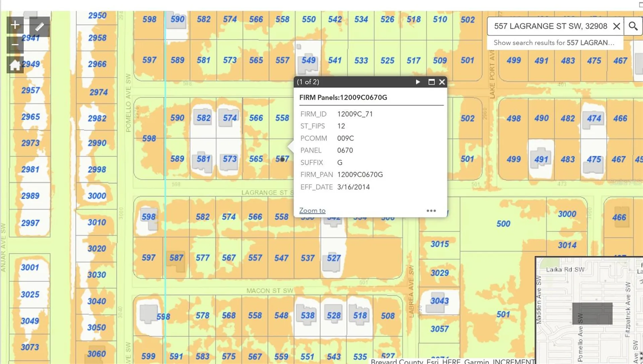643x364 pixels.
Task: Click the PANEL value 0670
Action: 345,151
